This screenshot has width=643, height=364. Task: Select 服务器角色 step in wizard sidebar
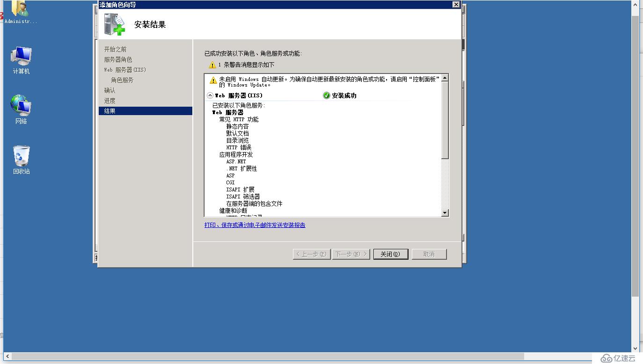click(x=118, y=59)
